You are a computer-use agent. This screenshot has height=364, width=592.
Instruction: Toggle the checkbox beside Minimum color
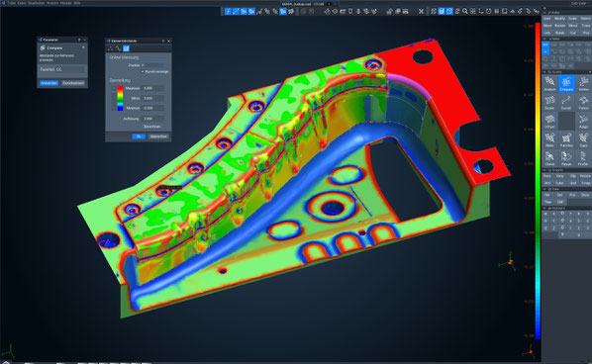click(114, 108)
